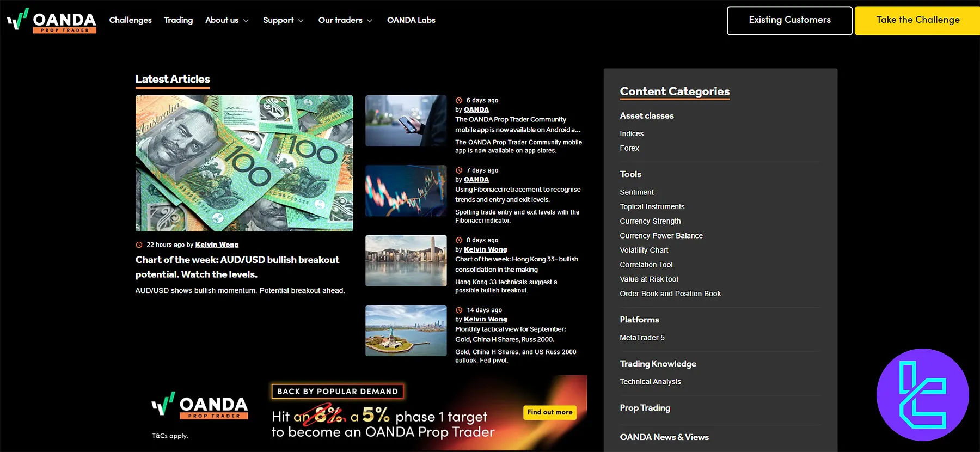
Task: Open the Correlation Tool link
Action: click(646, 265)
